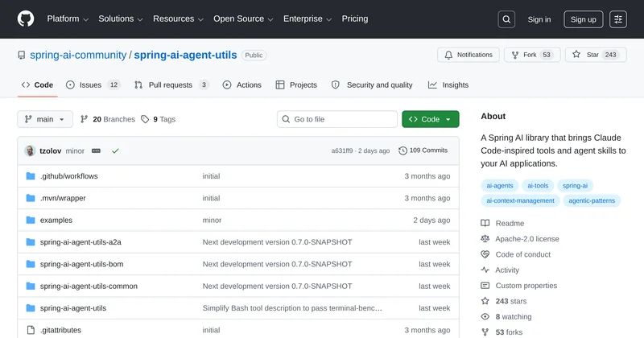Open the search magnifier icon
Viewport: 644px width, 338px height.
tap(506, 19)
